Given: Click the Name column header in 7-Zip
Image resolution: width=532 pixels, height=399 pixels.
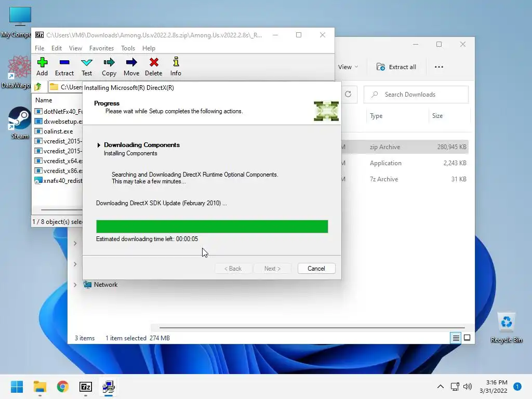Looking at the screenshot, I should (44, 100).
